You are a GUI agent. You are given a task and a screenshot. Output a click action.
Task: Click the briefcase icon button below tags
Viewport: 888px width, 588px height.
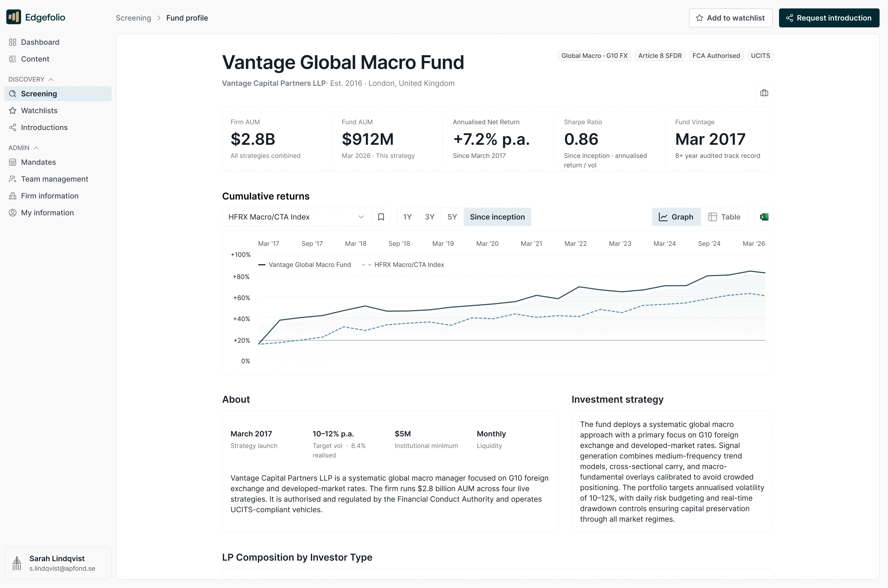tap(764, 93)
